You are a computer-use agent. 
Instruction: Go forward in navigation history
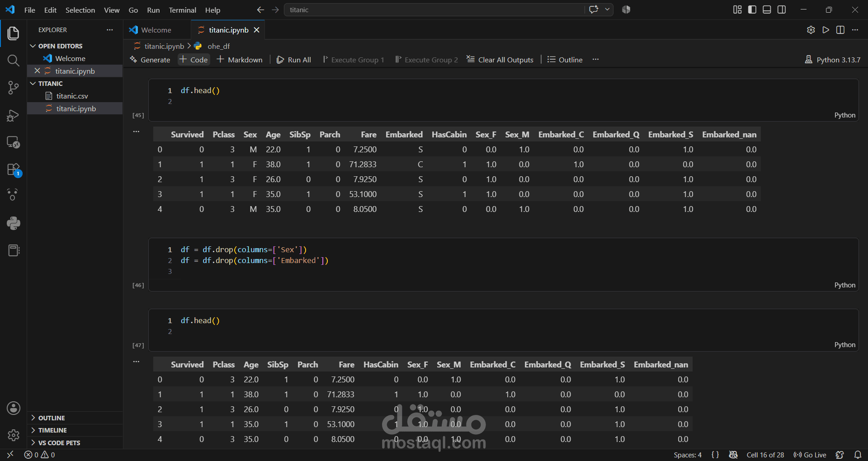(275, 9)
